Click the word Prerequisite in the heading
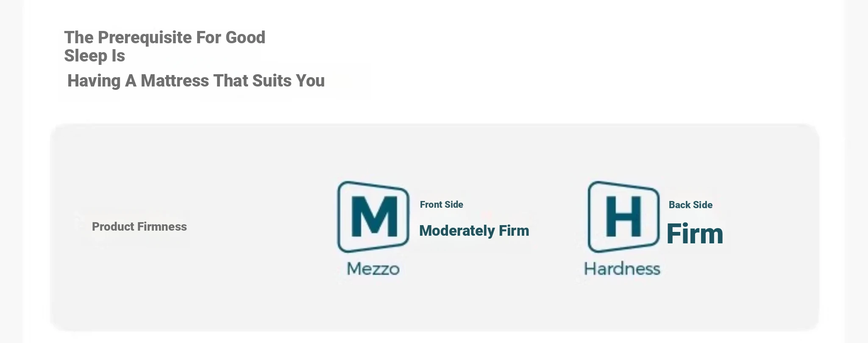The image size is (868, 343). click(145, 38)
